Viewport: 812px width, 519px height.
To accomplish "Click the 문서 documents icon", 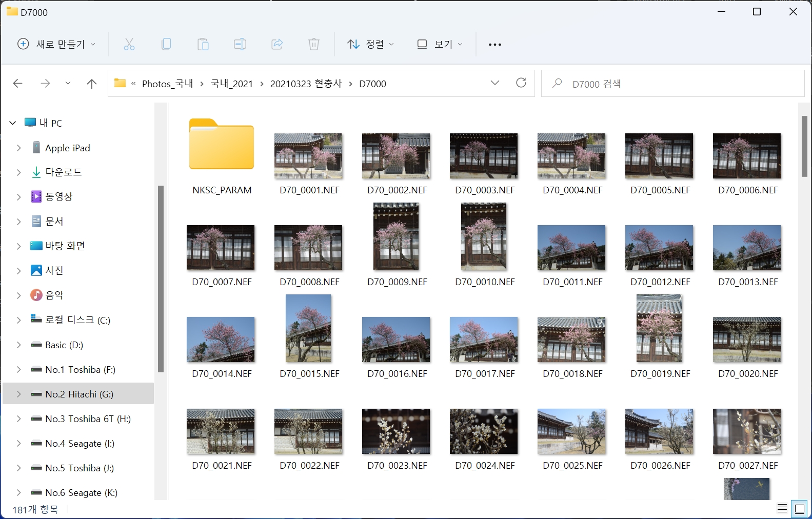I will pyautogui.click(x=36, y=222).
